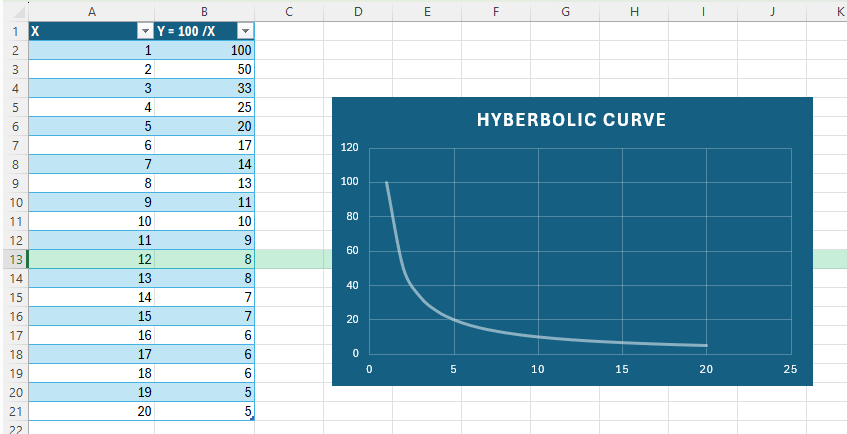Select cell B7 containing 17
Image resolution: width=847 pixels, height=434 pixels.
click(204, 145)
